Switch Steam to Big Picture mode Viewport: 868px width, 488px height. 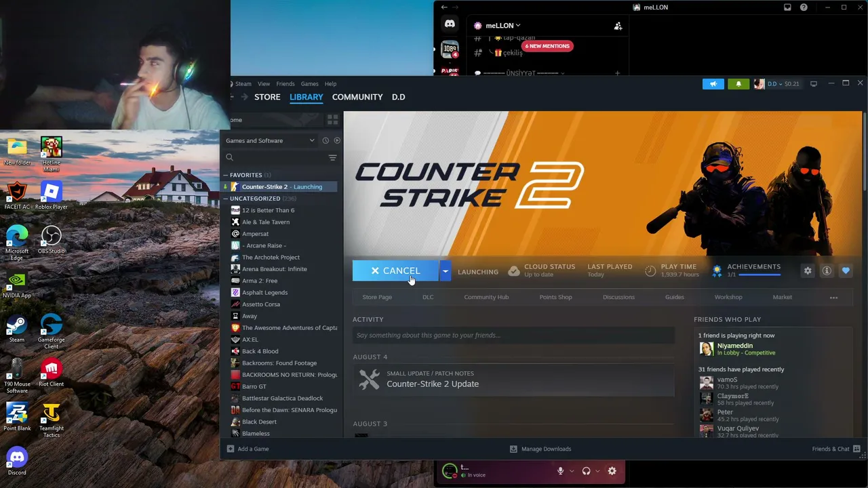point(814,84)
